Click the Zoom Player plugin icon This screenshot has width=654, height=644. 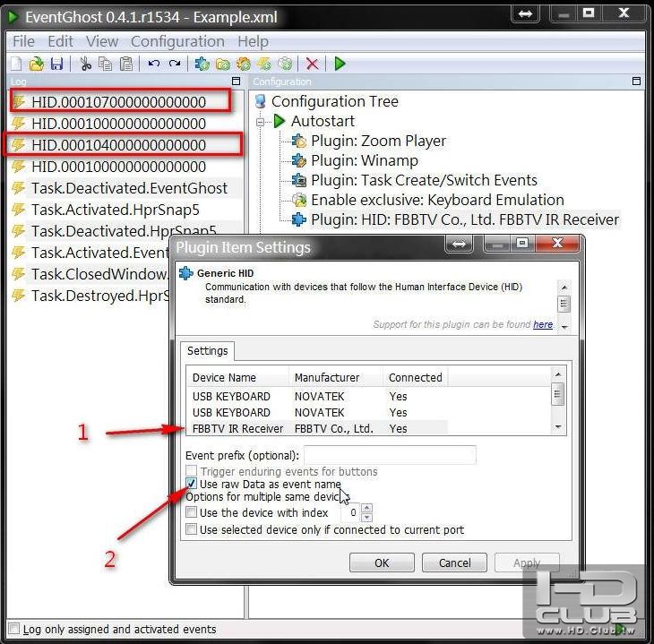[x=299, y=141]
